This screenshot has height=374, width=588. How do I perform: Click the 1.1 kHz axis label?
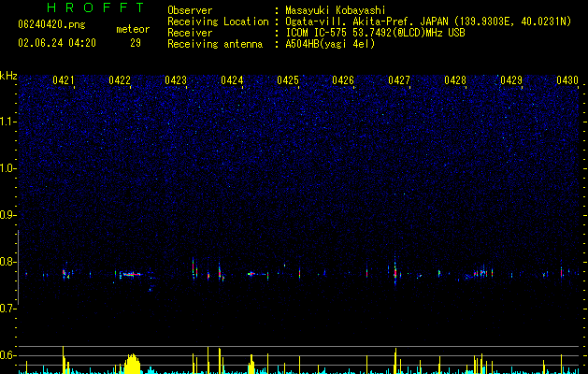[x=8, y=122]
